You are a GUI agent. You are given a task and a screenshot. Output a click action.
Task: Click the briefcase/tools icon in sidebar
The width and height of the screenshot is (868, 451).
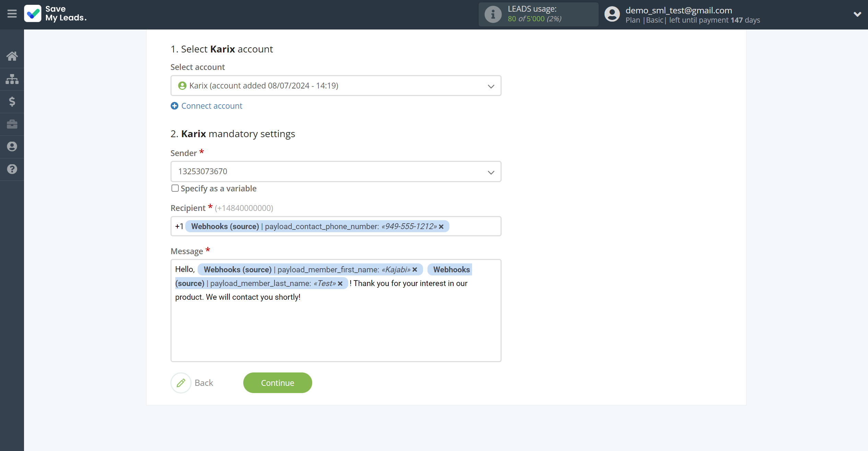click(12, 124)
